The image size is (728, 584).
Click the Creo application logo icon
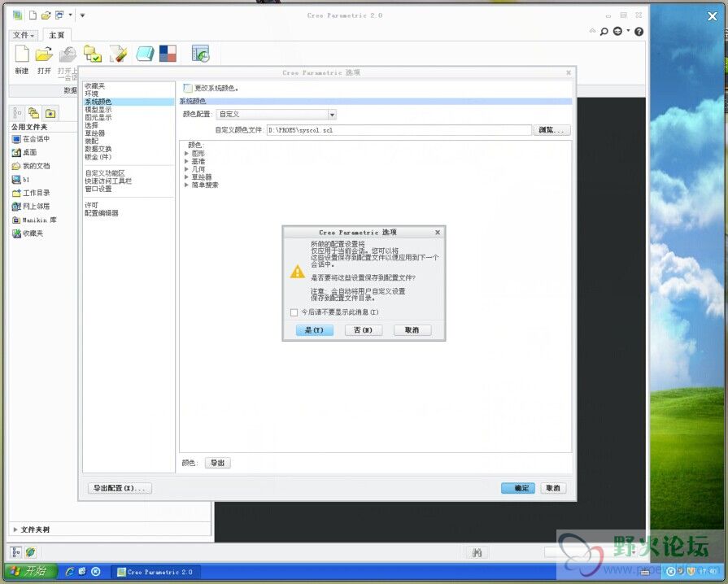tap(17, 15)
